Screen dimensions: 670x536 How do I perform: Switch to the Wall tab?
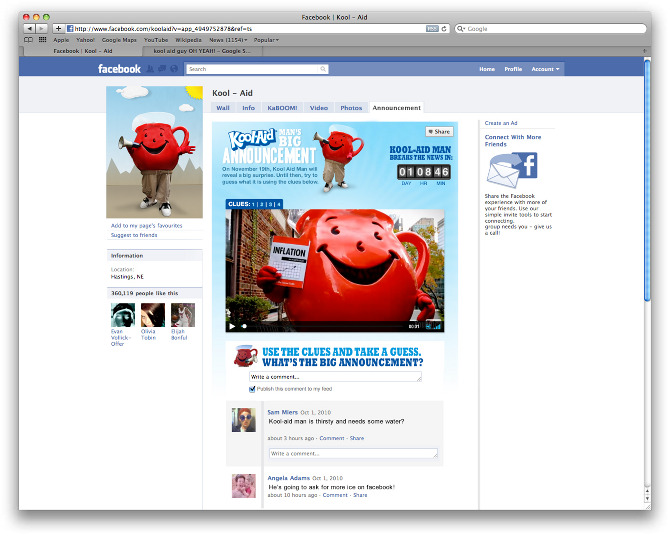tap(223, 108)
